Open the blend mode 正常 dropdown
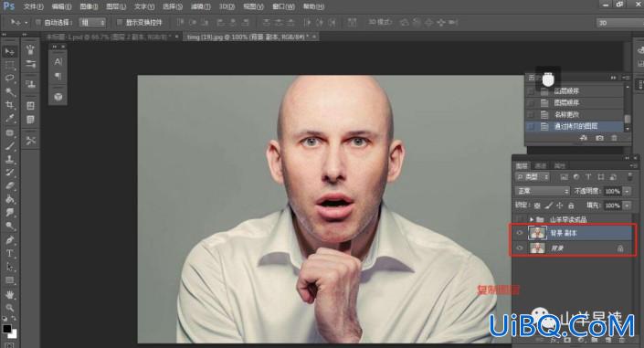The height and width of the screenshot is (348, 644). (543, 191)
